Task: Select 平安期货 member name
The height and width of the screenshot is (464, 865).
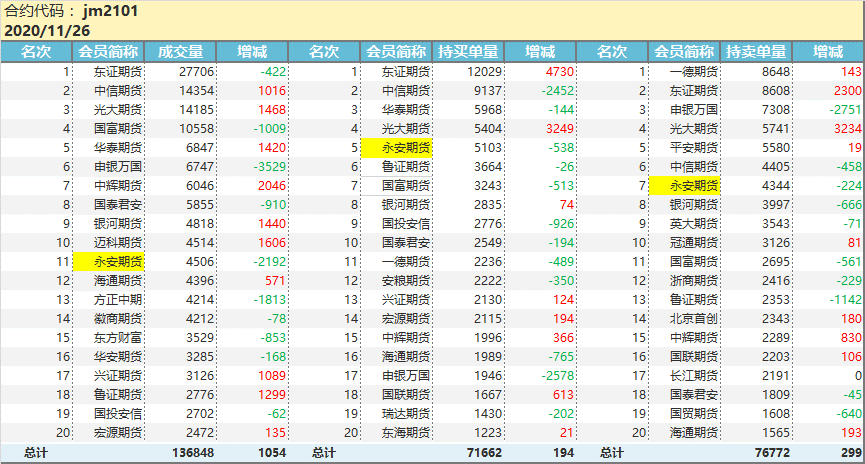Action: 694,148
